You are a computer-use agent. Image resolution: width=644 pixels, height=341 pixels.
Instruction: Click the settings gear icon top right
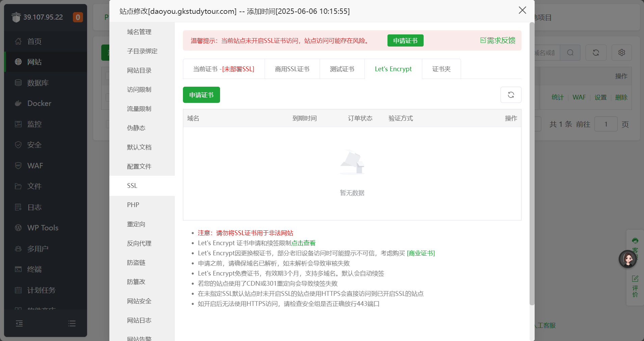click(621, 53)
